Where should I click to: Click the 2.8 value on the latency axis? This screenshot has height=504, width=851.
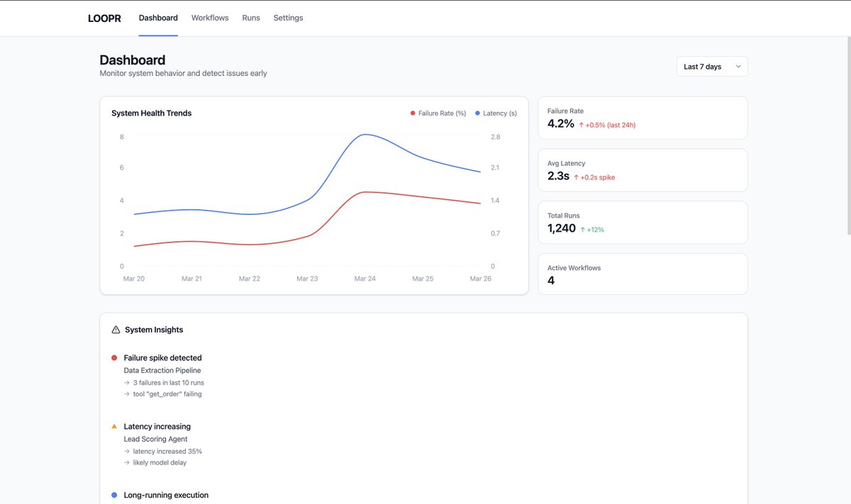495,137
